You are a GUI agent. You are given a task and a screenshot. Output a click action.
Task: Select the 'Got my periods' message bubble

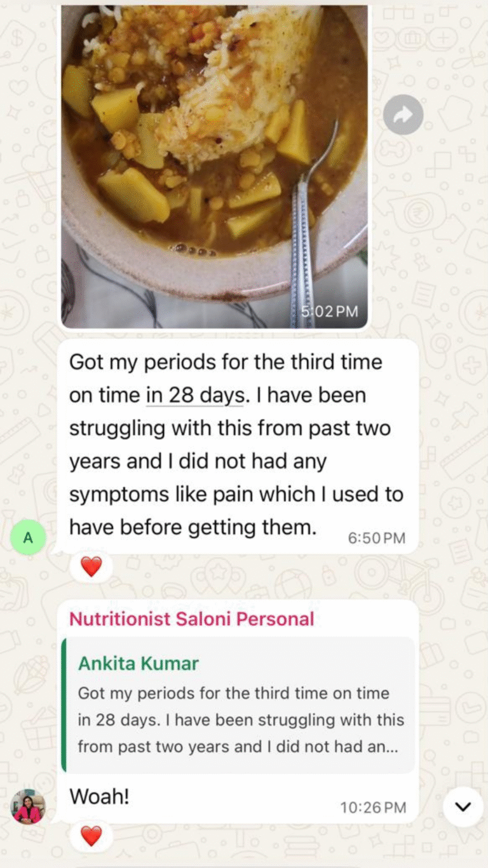coord(238,446)
